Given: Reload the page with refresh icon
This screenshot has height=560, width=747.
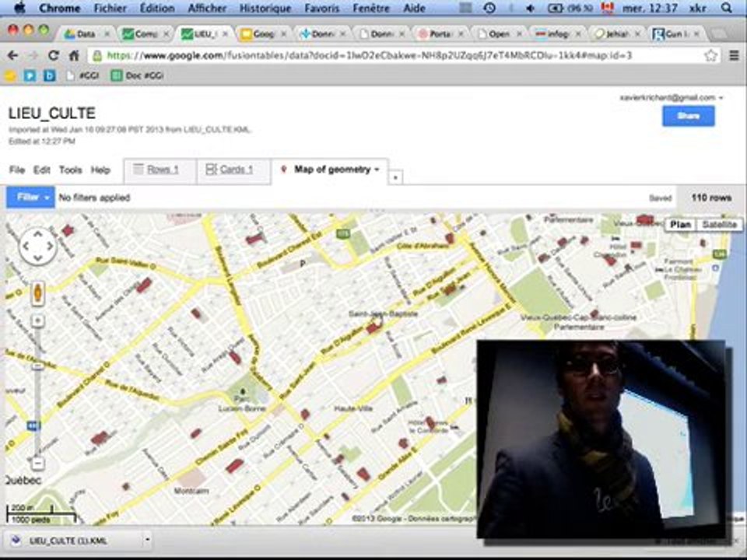Looking at the screenshot, I should tap(54, 56).
